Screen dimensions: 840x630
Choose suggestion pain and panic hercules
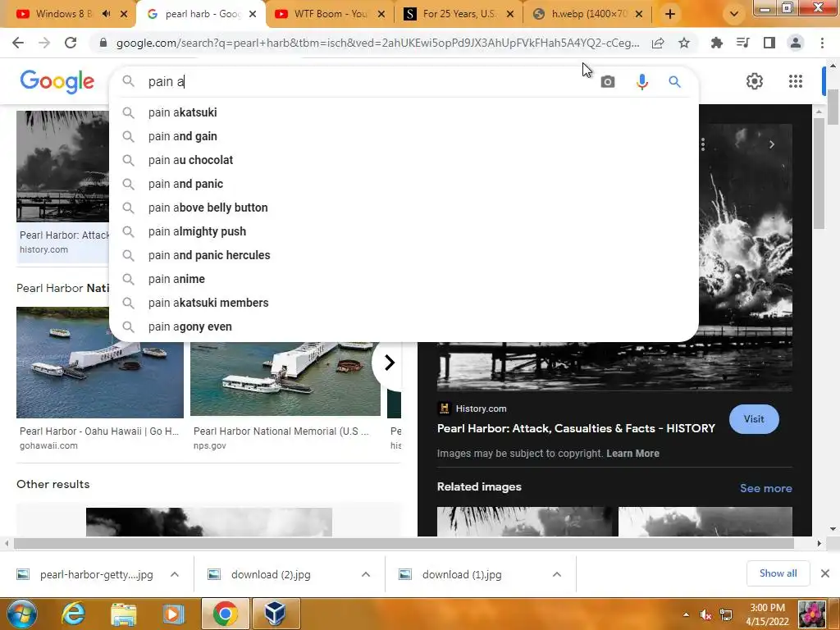404,255
